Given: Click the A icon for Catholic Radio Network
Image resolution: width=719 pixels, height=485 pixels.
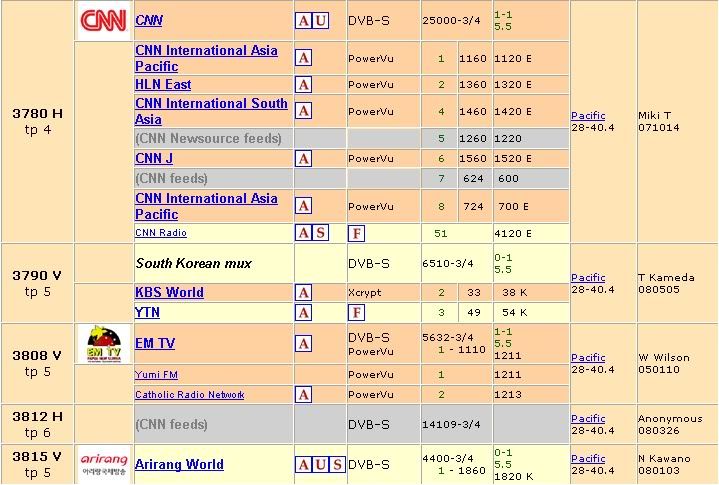Looking at the screenshot, I should [304, 394].
